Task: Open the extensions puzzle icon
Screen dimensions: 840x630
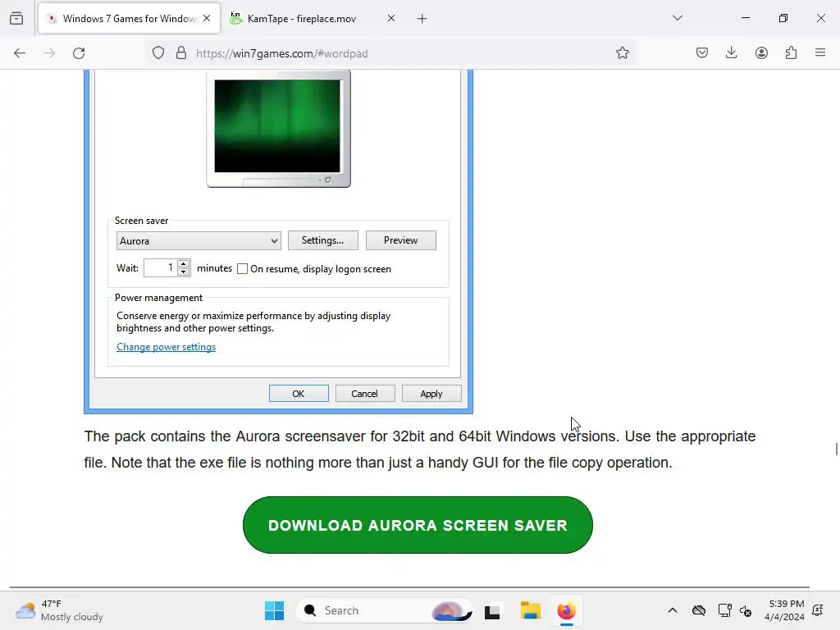Action: (791, 53)
